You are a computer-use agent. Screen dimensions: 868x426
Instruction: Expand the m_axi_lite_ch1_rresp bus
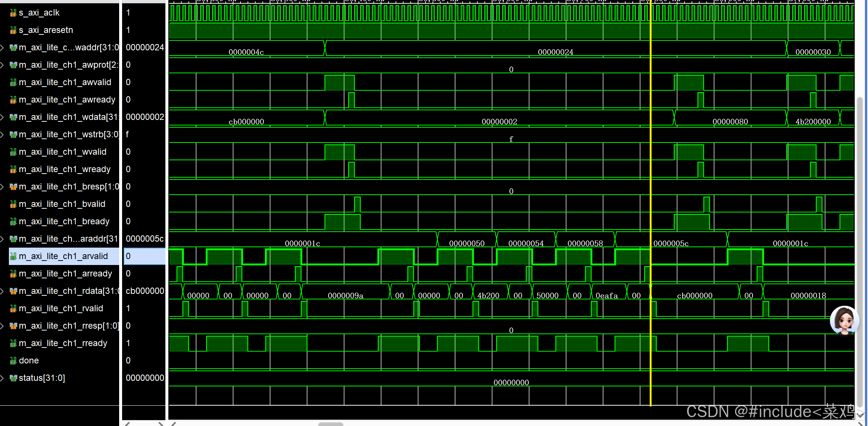coord(3,326)
